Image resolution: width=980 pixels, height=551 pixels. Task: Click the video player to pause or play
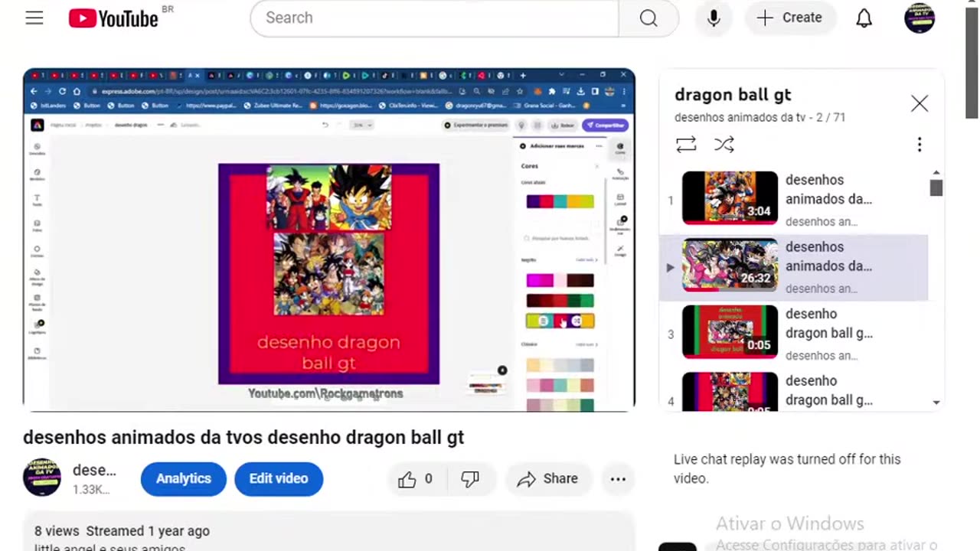pos(329,240)
